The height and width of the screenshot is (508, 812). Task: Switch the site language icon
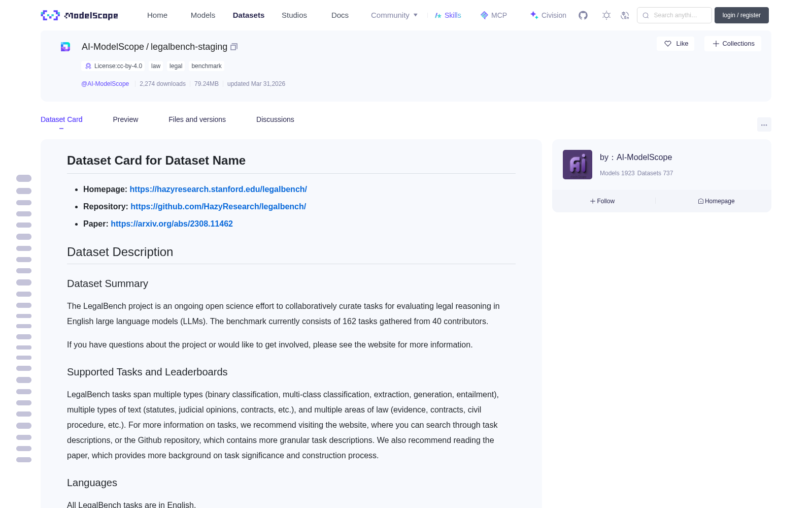tap(625, 15)
